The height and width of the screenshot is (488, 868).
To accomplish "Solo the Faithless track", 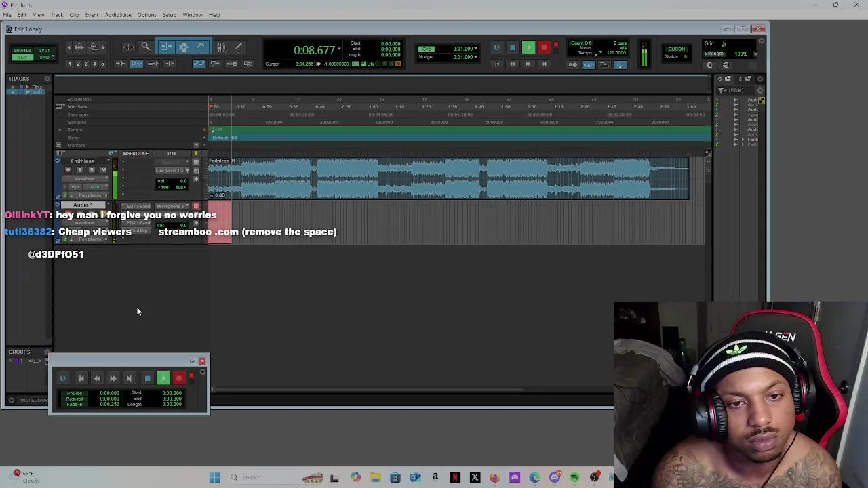I will 92,169.
